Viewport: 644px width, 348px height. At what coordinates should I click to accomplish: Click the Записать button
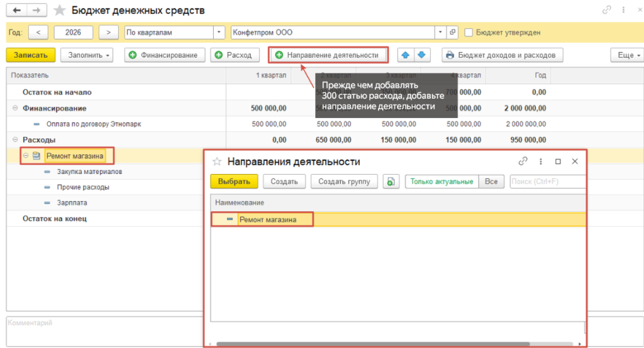(31, 55)
